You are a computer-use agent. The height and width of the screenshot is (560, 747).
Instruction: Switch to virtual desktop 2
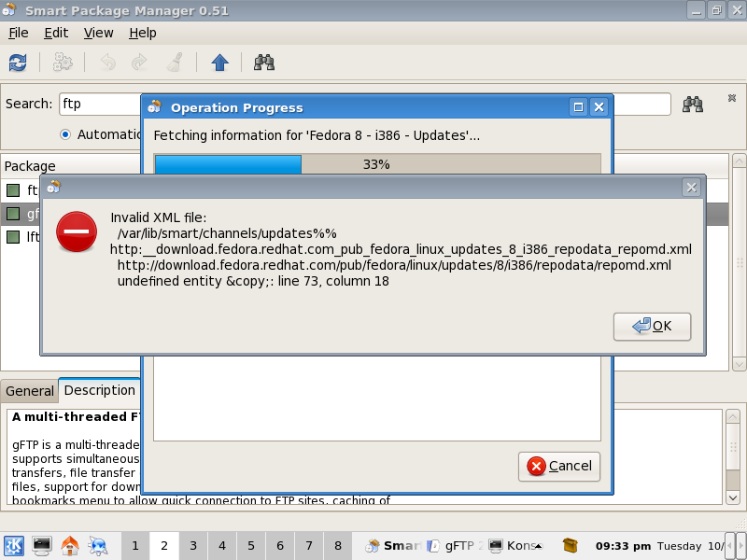tap(164, 546)
